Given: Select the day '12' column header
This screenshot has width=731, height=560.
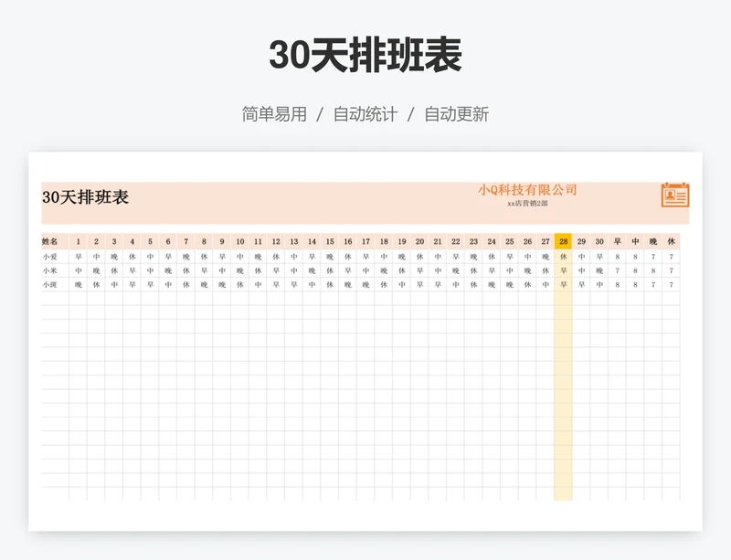Looking at the screenshot, I should pos(276,241).
